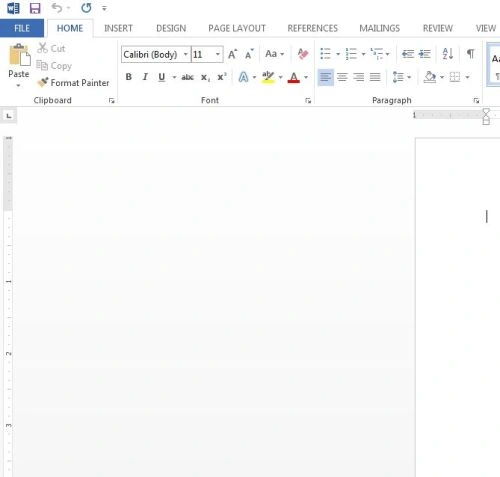Click the Copy button
This screenshot has height=477, width=500.
click(x=54, y=66)
